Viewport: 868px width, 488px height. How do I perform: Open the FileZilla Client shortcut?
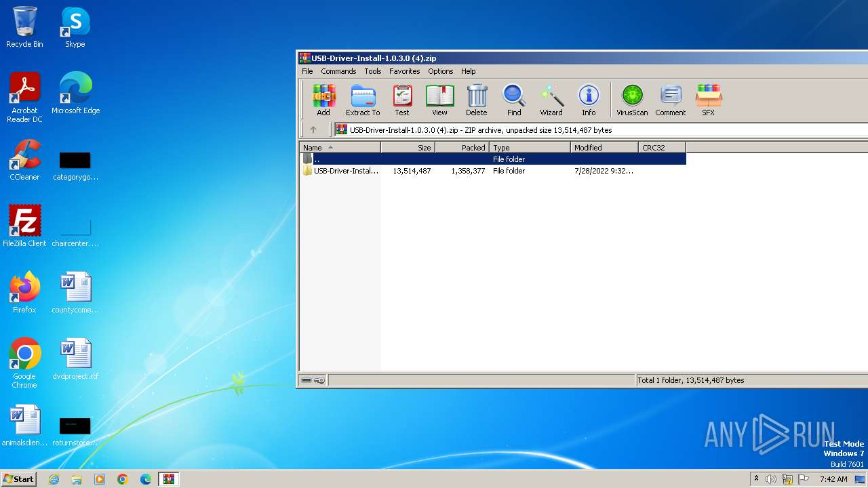24,226
